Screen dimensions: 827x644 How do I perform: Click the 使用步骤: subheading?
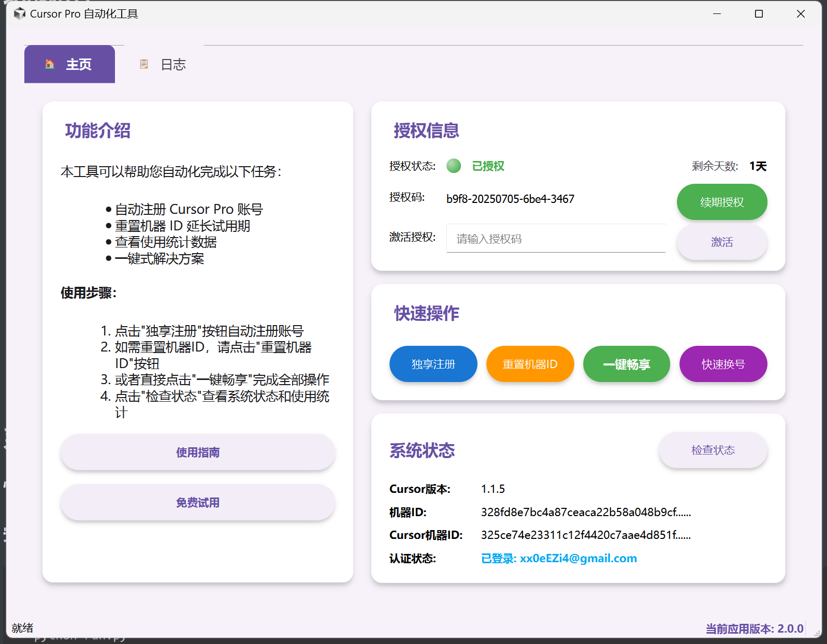click(89, 292)
